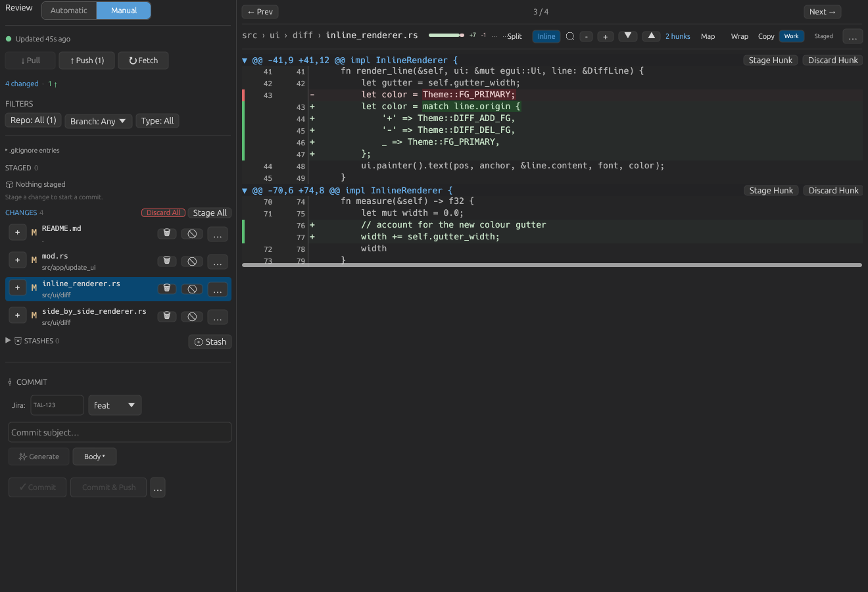Open the commit type feat dropdown
This screenshot has width=868, height=592.
(115, 405)
